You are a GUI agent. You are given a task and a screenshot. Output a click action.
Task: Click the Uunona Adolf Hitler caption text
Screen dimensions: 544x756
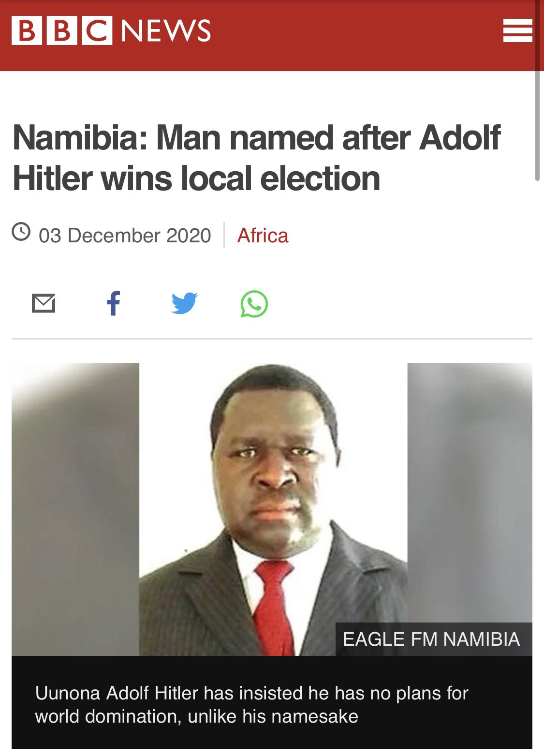[251, 704]
